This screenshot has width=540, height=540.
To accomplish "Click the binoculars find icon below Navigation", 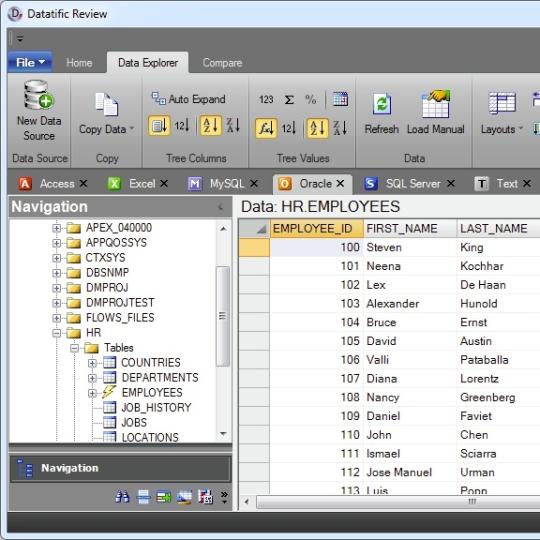I will click(122, 497).
